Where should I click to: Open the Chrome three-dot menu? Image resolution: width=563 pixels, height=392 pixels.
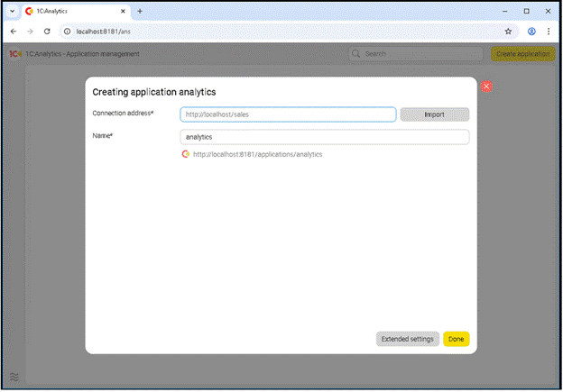(x=549, y=31)
